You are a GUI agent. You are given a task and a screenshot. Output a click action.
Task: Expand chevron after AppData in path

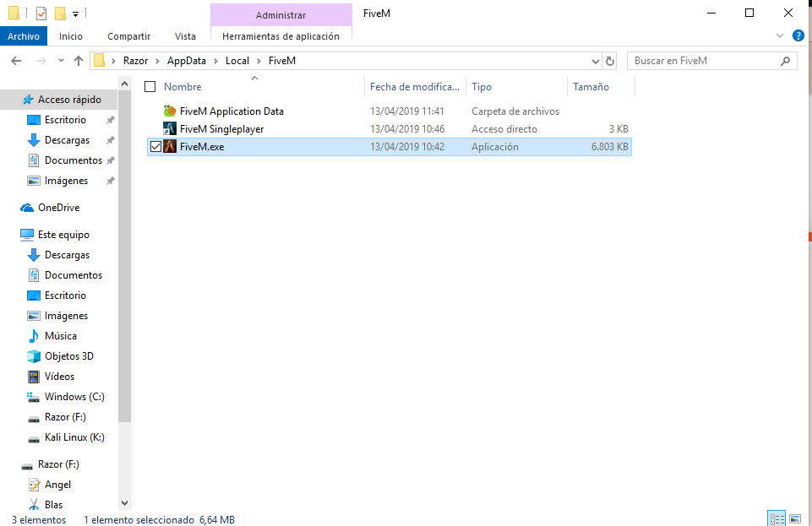click(x=216, y=61)
